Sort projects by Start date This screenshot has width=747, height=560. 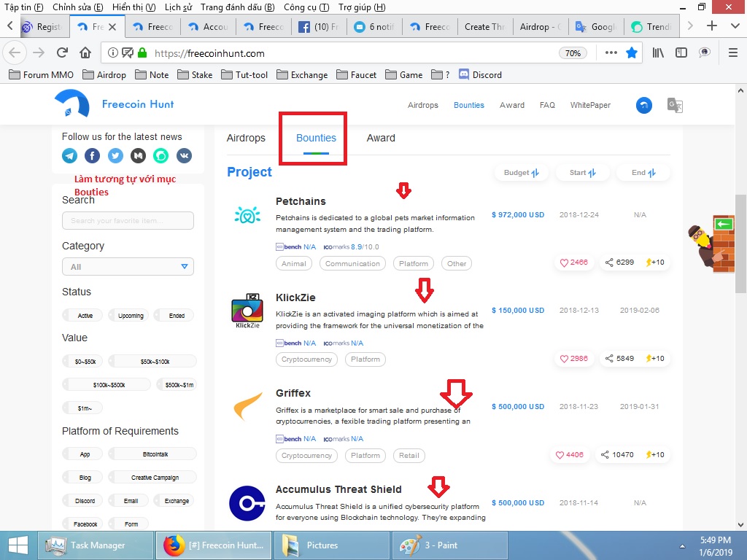pyautogui.click(x=583, y=173)
